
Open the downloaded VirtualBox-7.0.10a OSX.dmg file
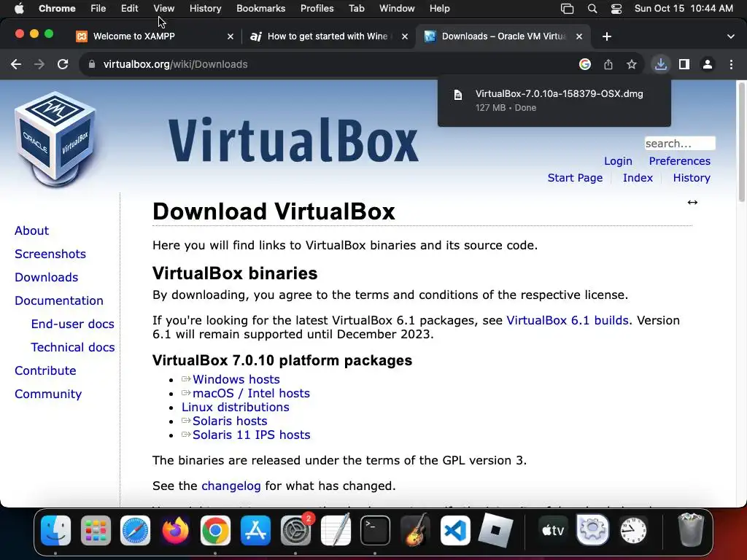[554, 101]
